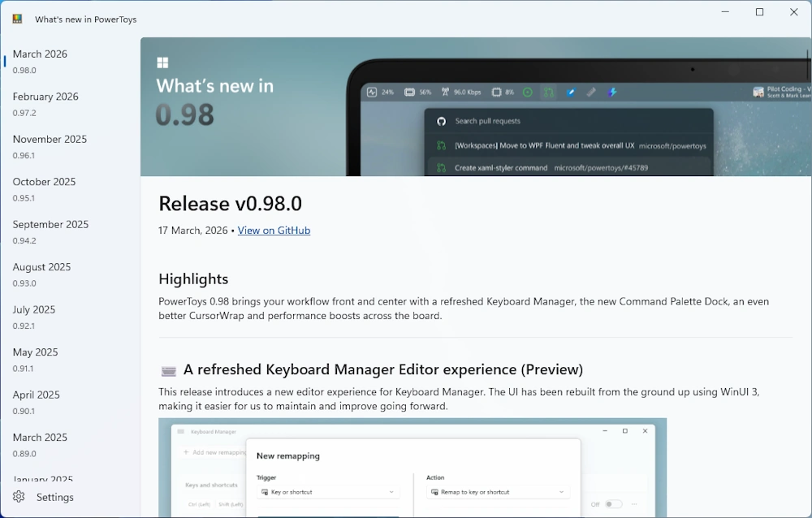Click the Windows logo above the banner title
The image size is (812, 518).
point(162,63)
